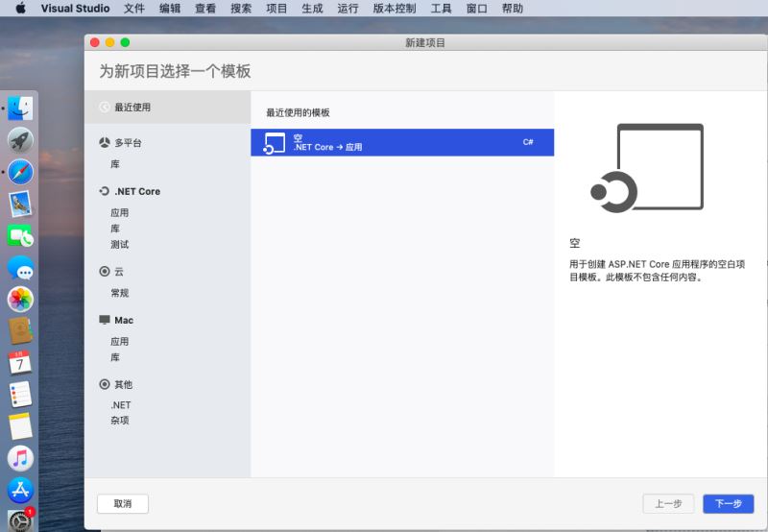Click the 取消 button
768x532 pixels.
(x=123, y=503)
